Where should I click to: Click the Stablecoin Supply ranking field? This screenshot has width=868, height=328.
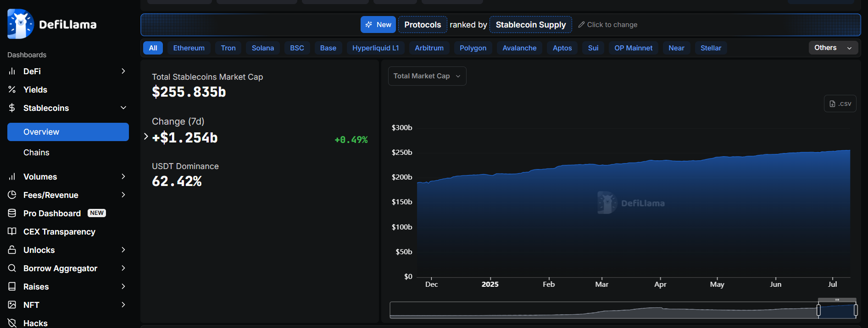[530, 25]
